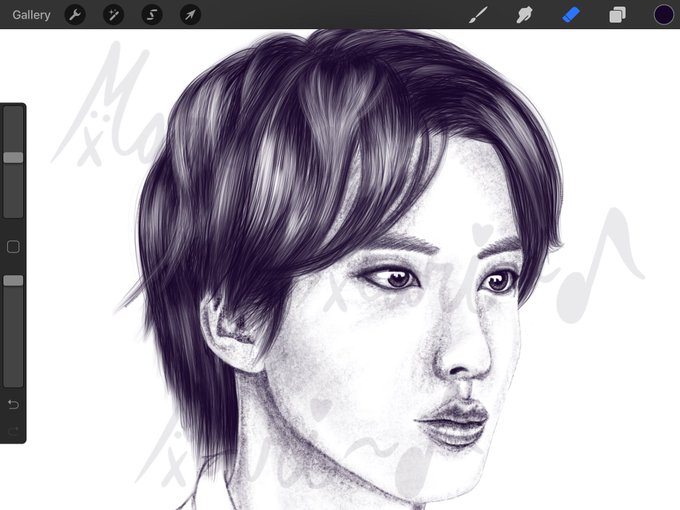Redo the last undone action

tap(13, 431)
